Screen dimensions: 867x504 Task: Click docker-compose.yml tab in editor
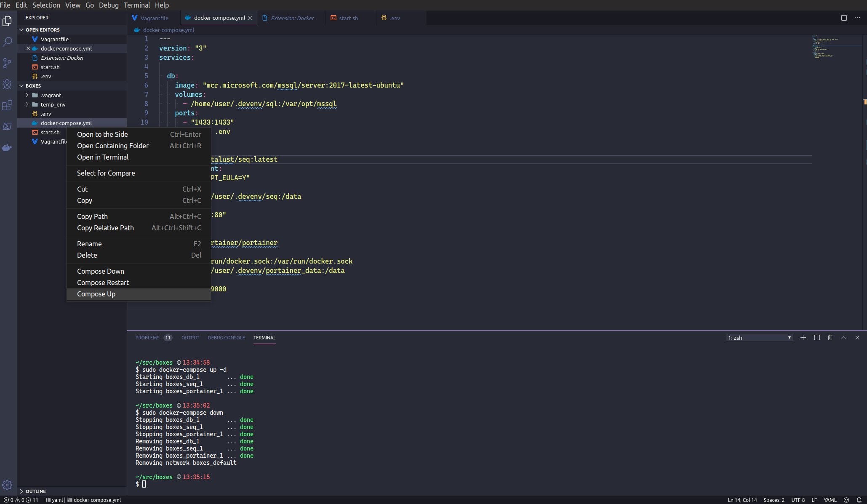219,18
